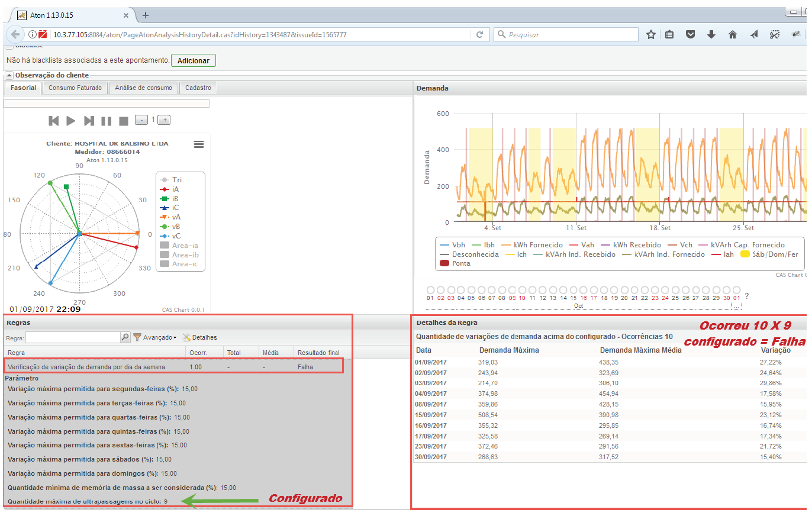
Task: Open Firefox downloads arrow icon
Action: pyautogui.click(x=711, y=34)
